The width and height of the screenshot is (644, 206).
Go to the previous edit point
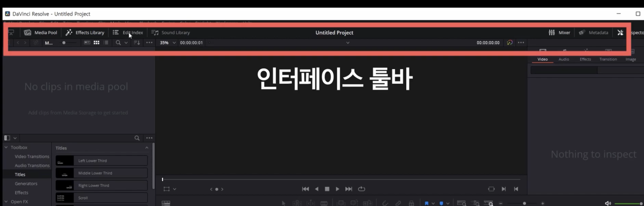(516, 189)
